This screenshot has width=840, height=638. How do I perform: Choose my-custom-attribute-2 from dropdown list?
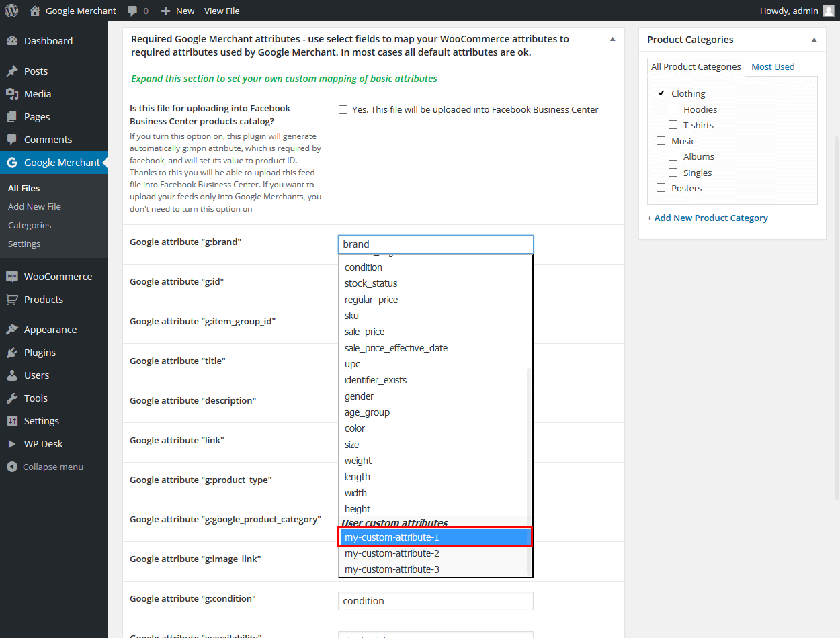click(435, 553)
